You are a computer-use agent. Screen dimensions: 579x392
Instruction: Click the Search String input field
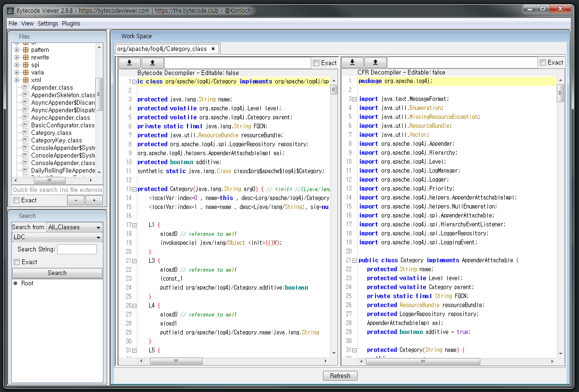tap(77, 250)
